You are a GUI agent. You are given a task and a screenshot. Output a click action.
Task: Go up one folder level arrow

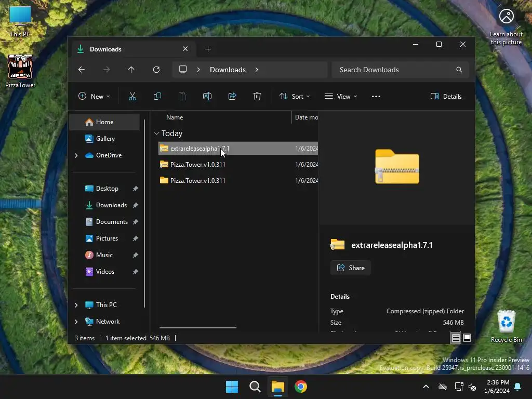[131, 70]
